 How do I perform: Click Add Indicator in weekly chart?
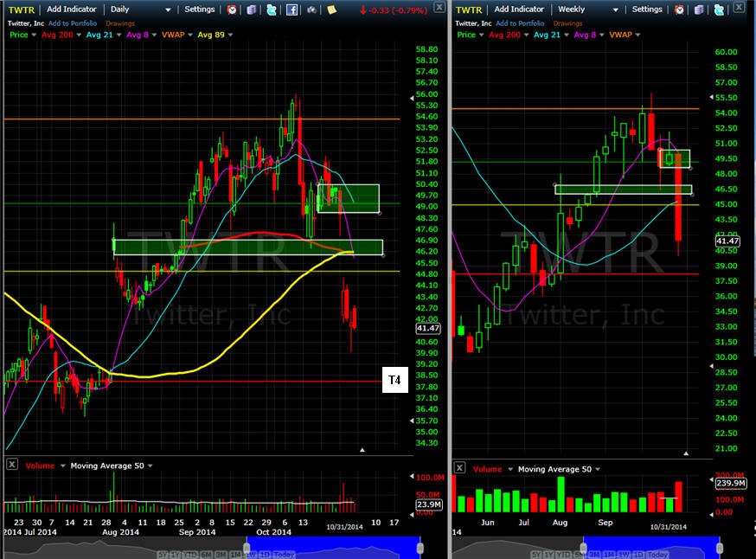[x=519, y=10]
